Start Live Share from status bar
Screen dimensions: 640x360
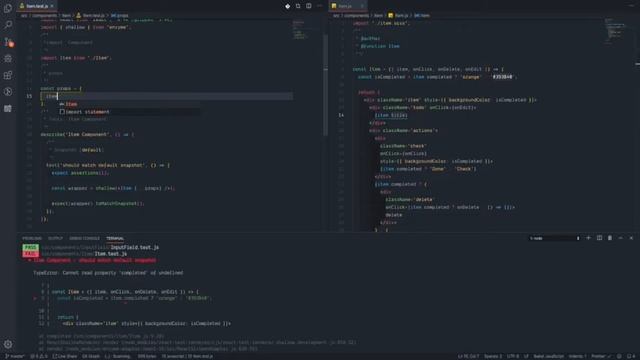coord(65,356)
